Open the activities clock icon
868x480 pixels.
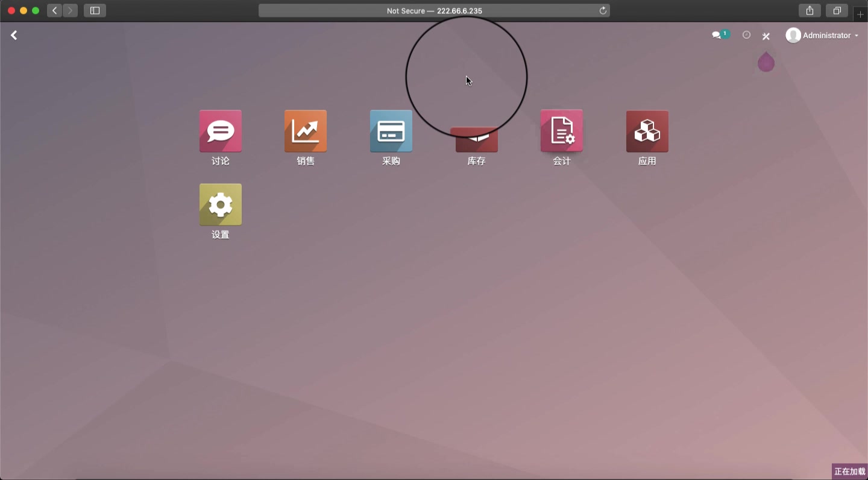click(746, 35)
